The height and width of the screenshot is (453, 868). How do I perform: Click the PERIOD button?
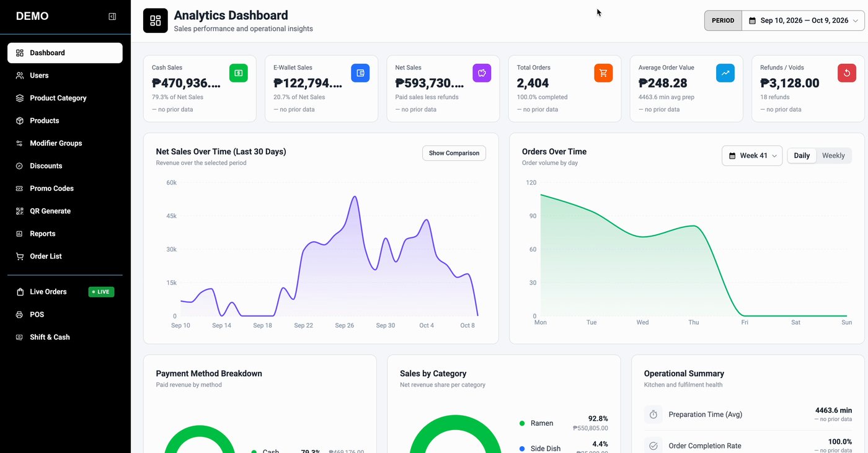(723, 20)
